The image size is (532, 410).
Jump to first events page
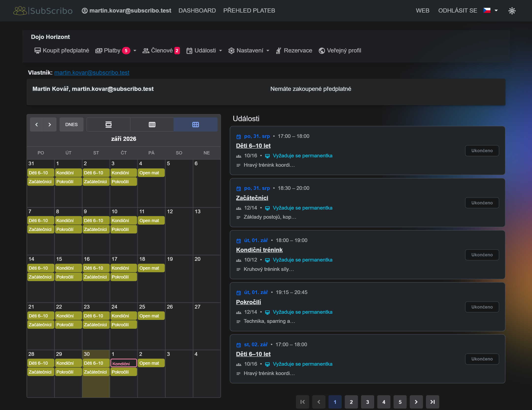[302, 402]
